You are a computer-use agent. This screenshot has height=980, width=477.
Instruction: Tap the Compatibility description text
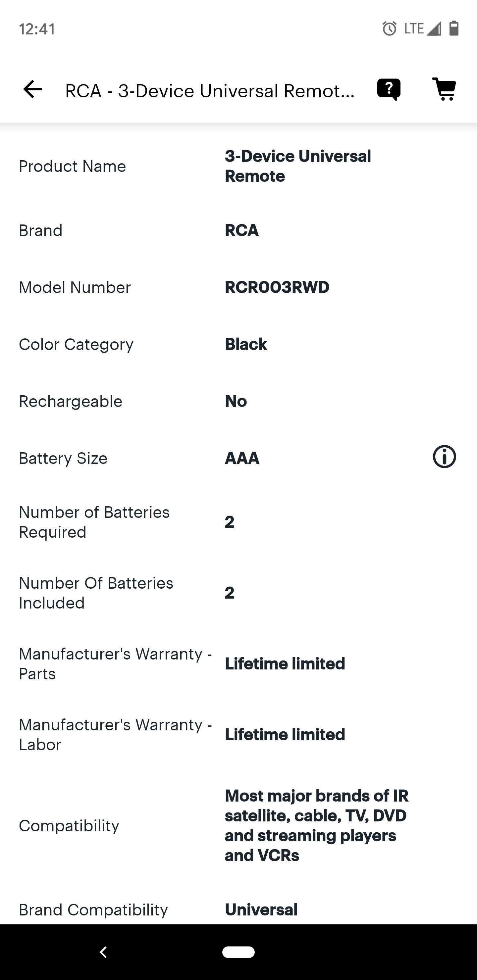[316, 825]
